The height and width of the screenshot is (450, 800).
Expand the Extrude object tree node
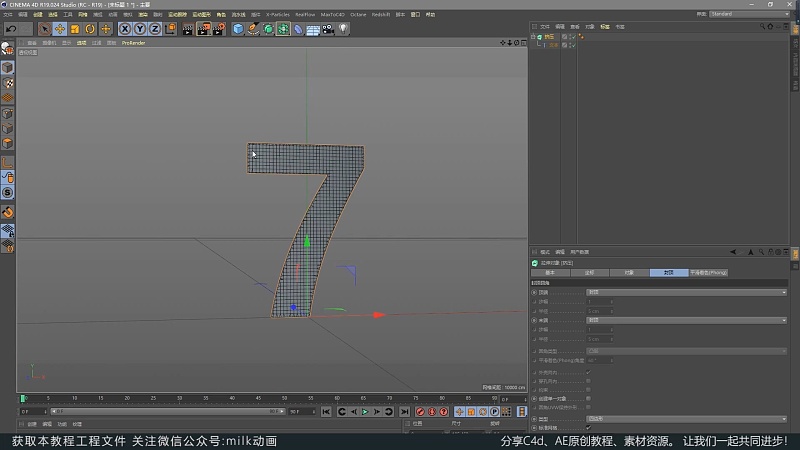(x=533, y=37)
